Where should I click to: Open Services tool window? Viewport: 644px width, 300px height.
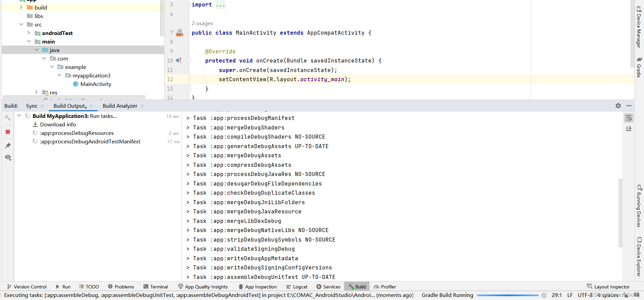pos(328,287)
